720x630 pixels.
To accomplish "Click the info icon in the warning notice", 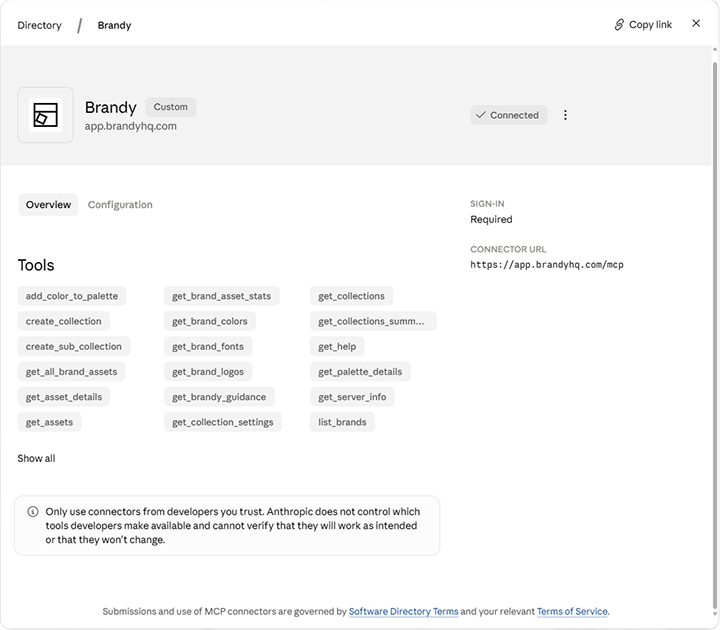I will tap(33, 512).
